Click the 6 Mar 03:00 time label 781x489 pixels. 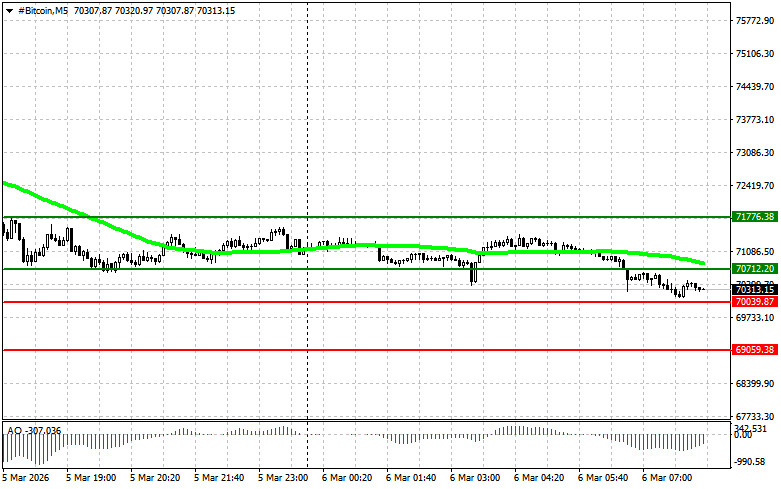coord(471,479)
